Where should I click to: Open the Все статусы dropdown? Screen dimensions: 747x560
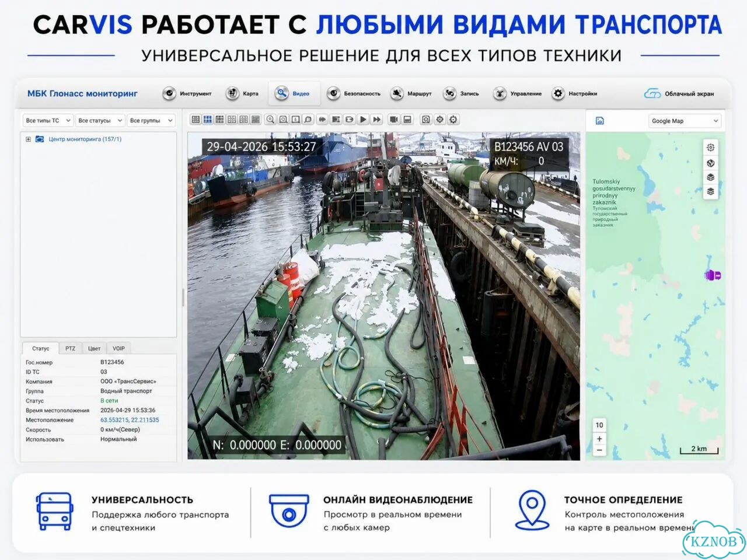click(x=100, y=121)
